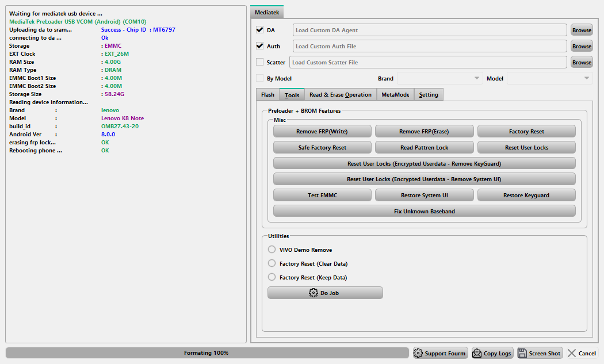Click the Reset User Locks button

click(526, 148)
